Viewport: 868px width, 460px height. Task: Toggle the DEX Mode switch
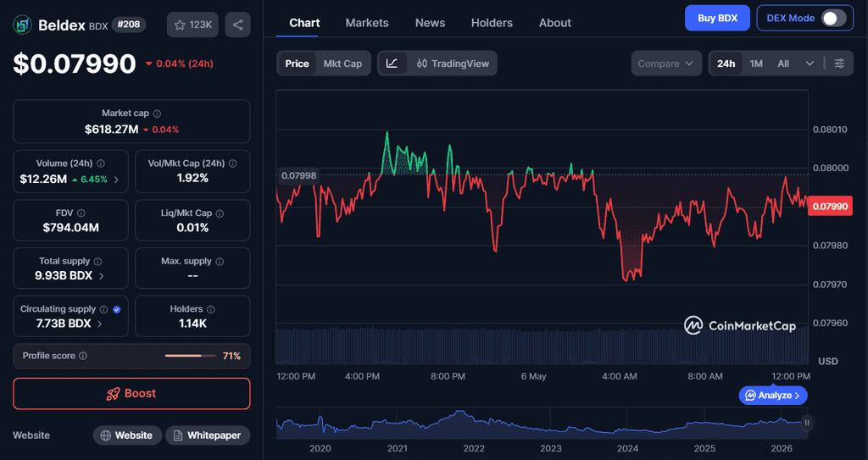(x=834, y=19)
